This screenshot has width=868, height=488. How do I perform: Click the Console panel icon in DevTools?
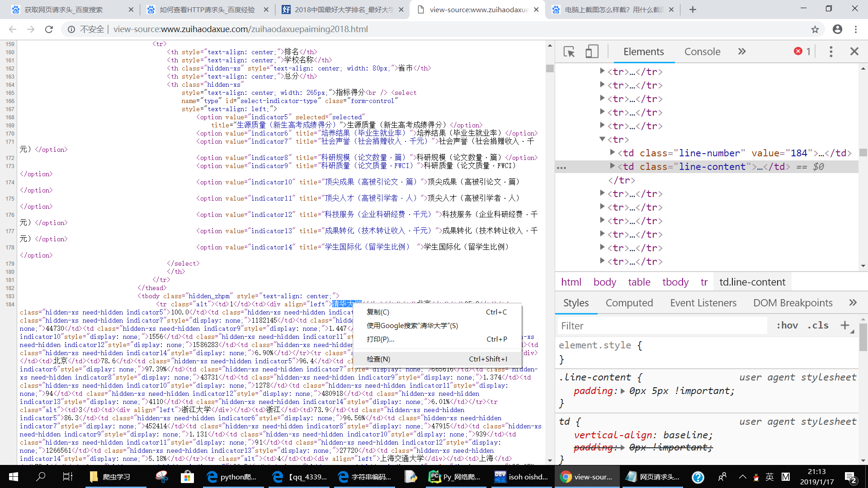tap(702, 51)
